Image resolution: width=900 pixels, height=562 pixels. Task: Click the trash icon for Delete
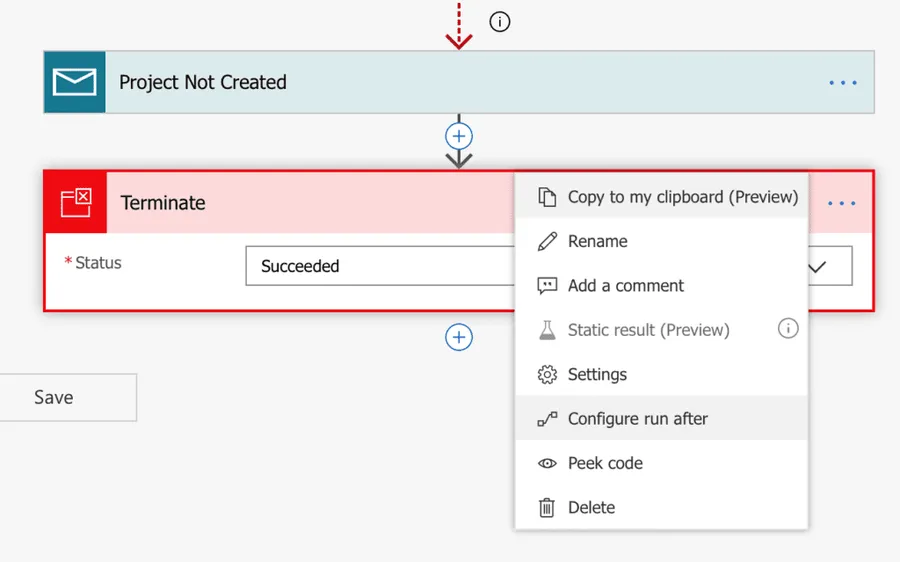(547, 508)
